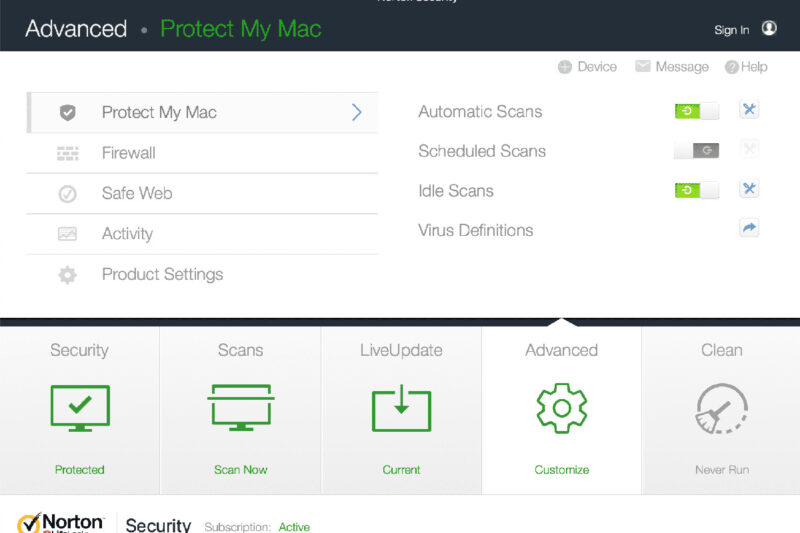
Task: Open Idle Scans settings wrench icon
Action: pyautogui.click(x=749, y=189)
